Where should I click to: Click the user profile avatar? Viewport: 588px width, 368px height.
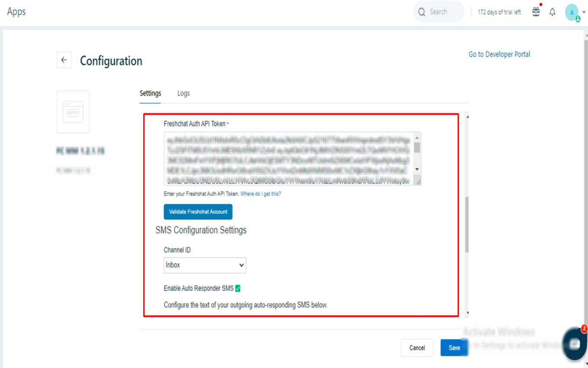pyautogui.click(x=572, y=13)
